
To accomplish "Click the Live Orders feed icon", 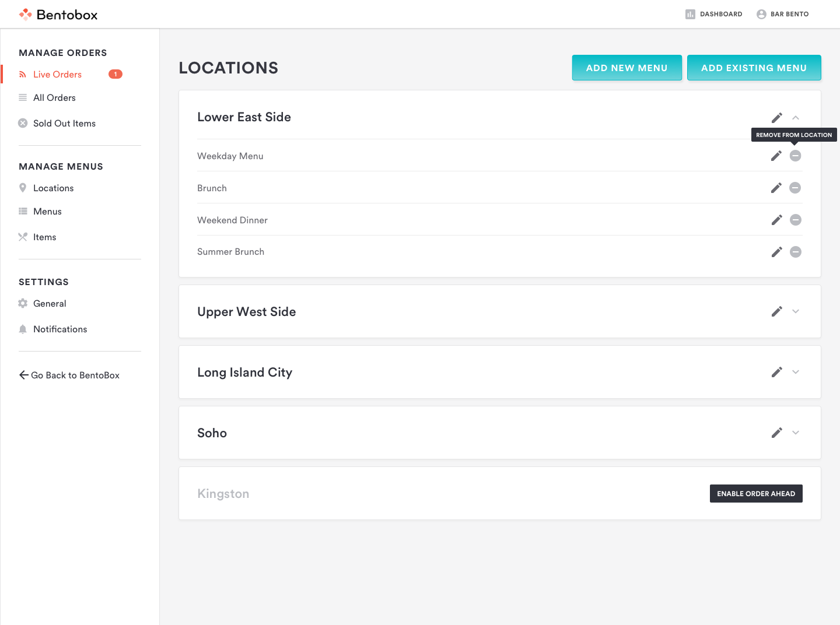I will pyautogui.click(x=23, y=75).
